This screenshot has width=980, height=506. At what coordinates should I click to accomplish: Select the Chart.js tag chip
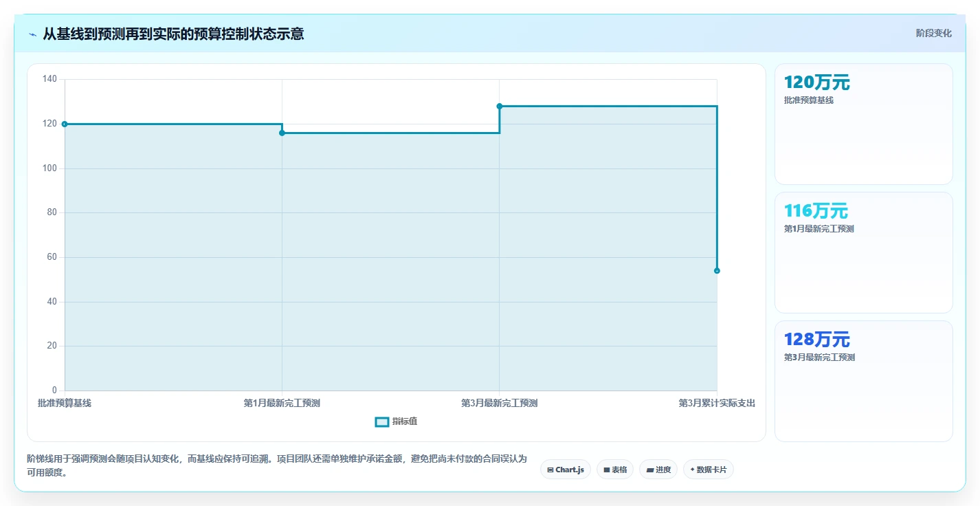tap(566, 470)
